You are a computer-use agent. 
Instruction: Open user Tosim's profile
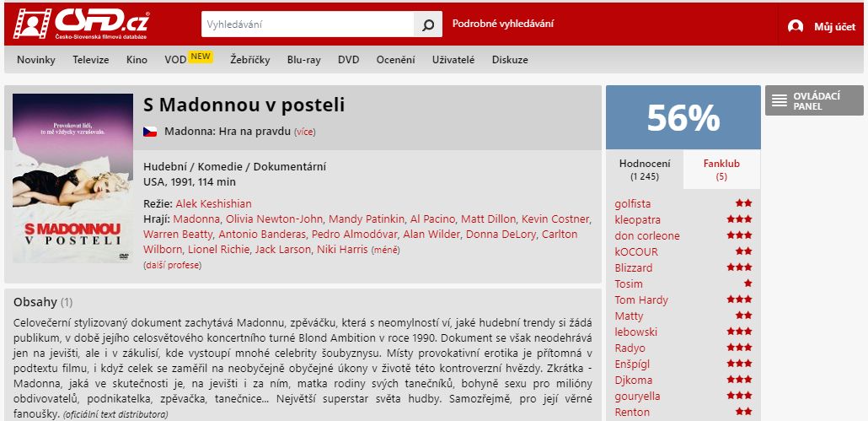[x=629, y=284]
